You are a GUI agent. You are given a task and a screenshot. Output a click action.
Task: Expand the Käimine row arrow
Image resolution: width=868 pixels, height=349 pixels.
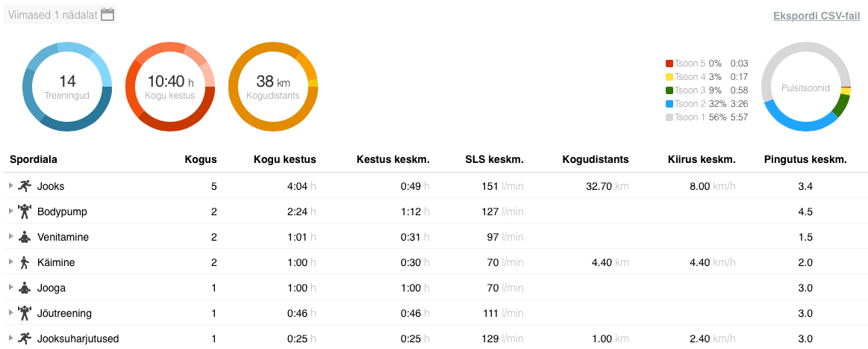tap(10, 262)
